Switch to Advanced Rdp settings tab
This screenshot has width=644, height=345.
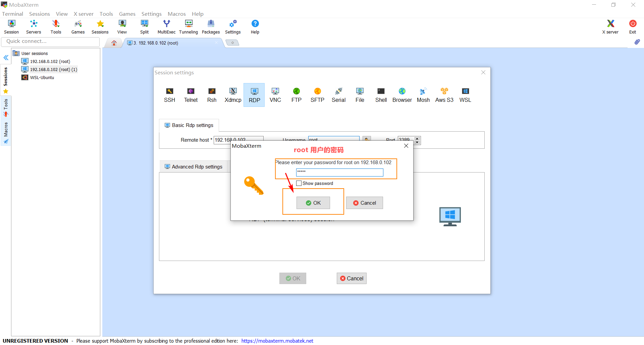(194, 166)
